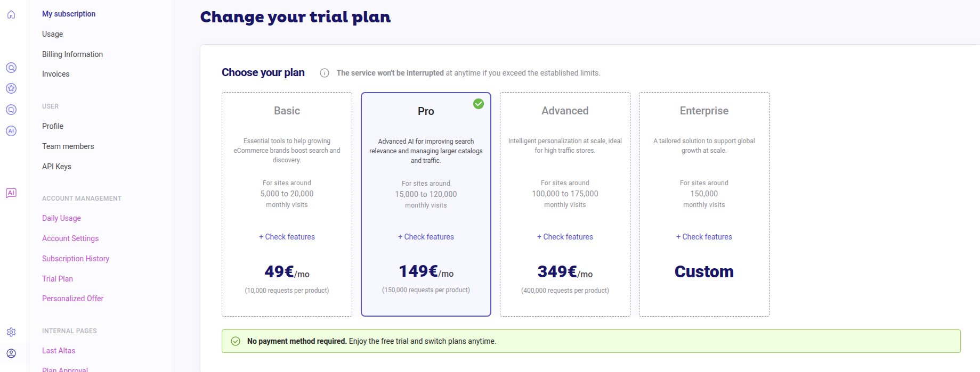Open the round AI icon in sidebar
The width and height of the screenshot is (980, 372).
[x=11, y=131]
